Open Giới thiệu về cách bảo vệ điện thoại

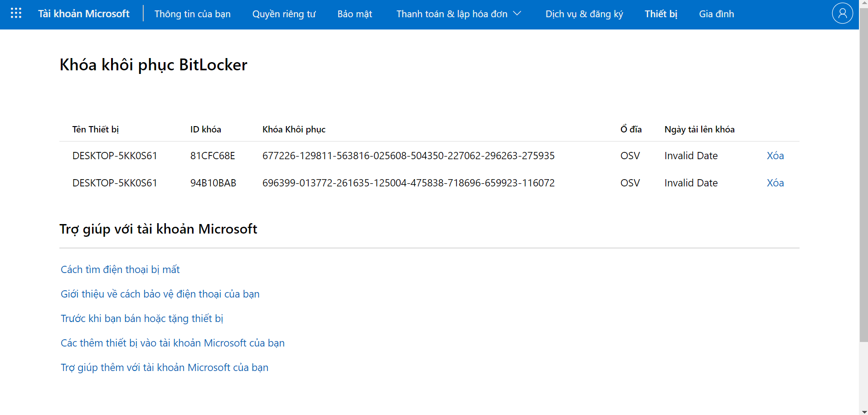160,294
